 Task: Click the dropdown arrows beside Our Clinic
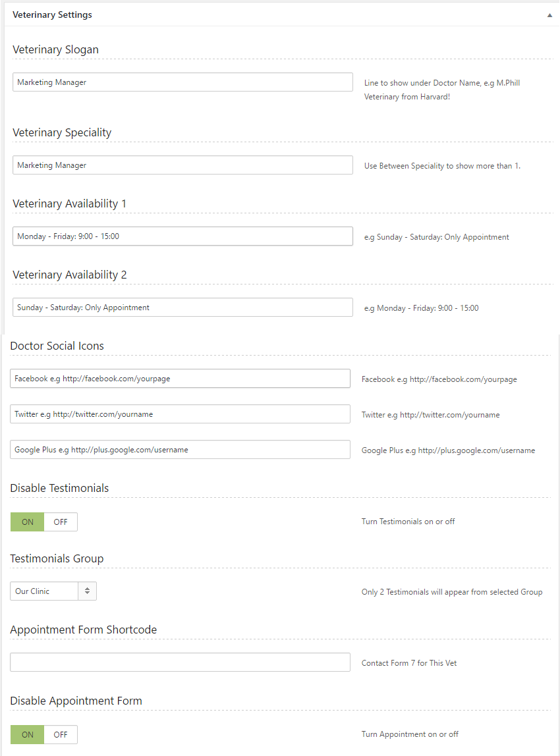pos(87,591)
